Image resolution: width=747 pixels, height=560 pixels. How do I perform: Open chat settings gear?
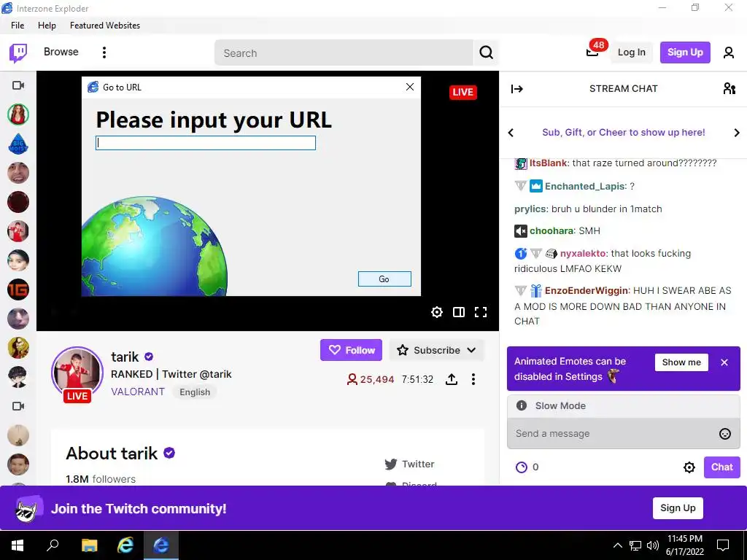[x=689, y=467]
